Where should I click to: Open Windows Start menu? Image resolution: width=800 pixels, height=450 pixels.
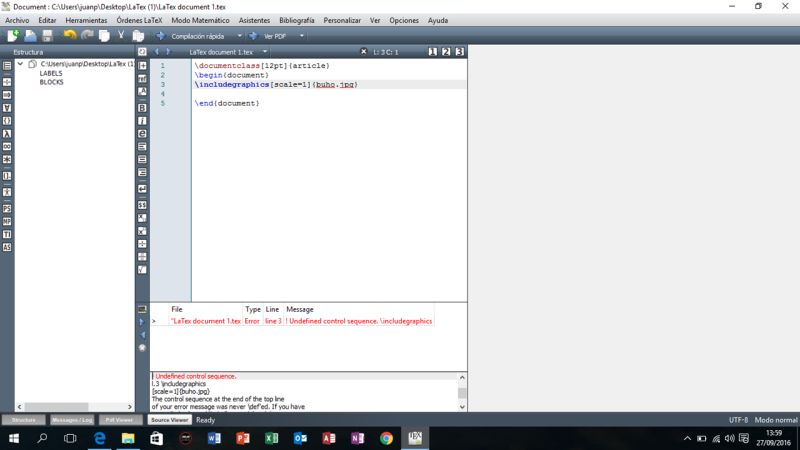pos(14,438)
